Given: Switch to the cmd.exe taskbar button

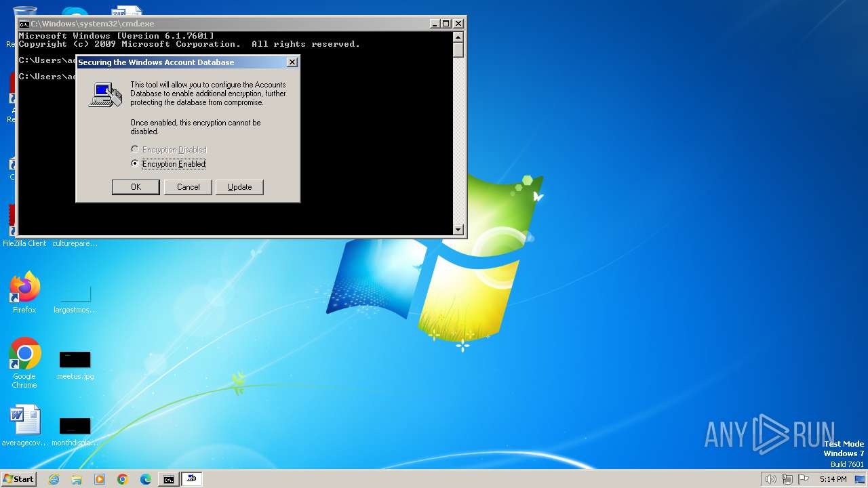Looking at the screenshot, I should coord(168,479).
